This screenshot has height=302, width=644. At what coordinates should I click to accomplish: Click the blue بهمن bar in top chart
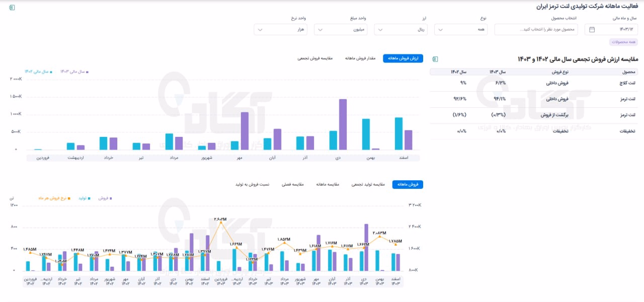coord(366,134)
